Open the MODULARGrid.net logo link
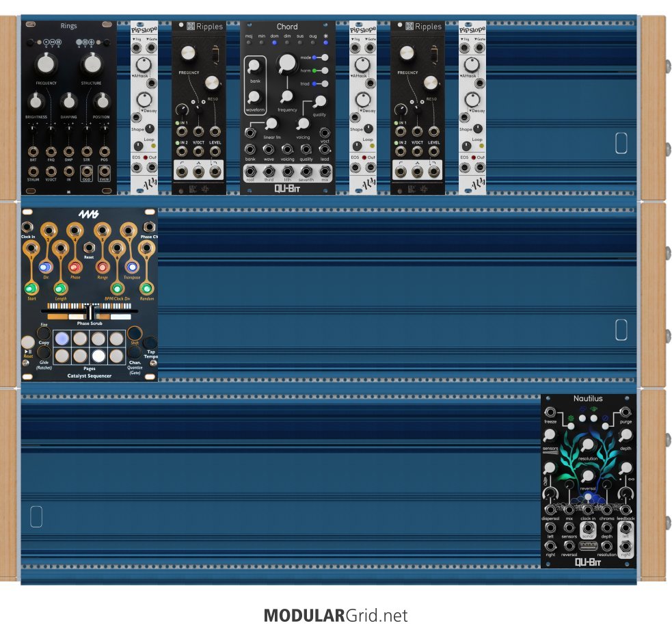The image size is (672, 630). point(336,616)
